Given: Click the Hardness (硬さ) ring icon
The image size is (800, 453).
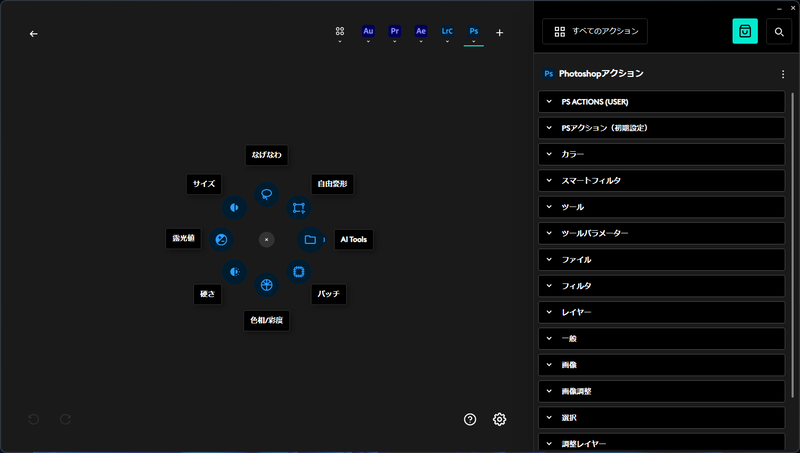Looking at the screenshot, I should tap(235, 272).
